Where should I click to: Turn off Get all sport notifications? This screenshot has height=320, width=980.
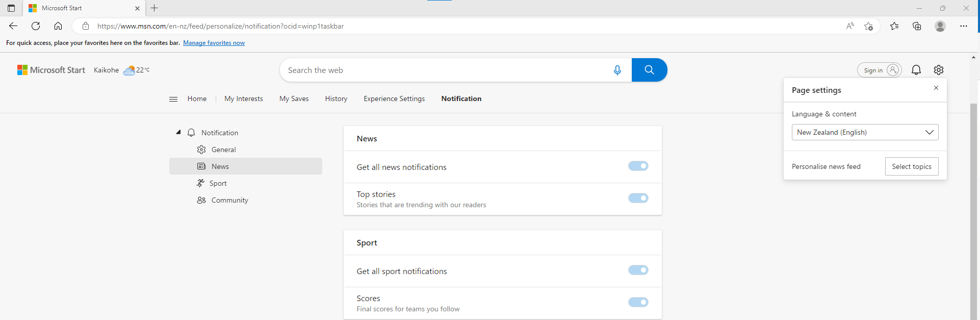638,270
